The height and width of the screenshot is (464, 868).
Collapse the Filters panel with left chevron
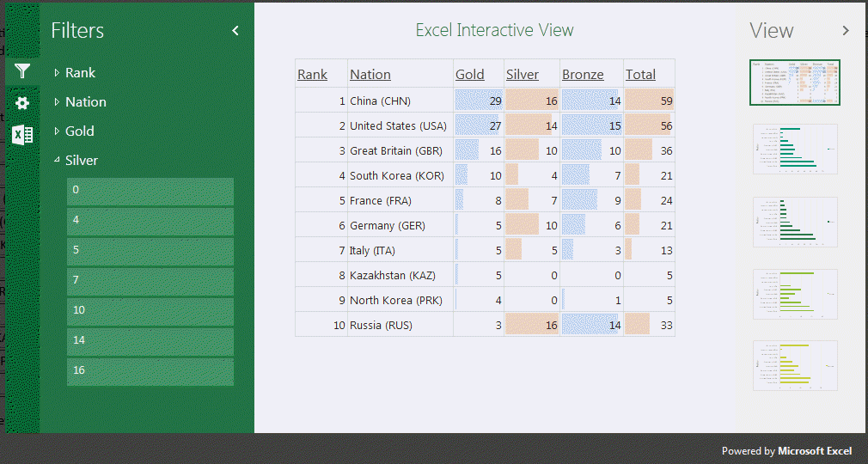pyautogui.click(x=235, y=31)
